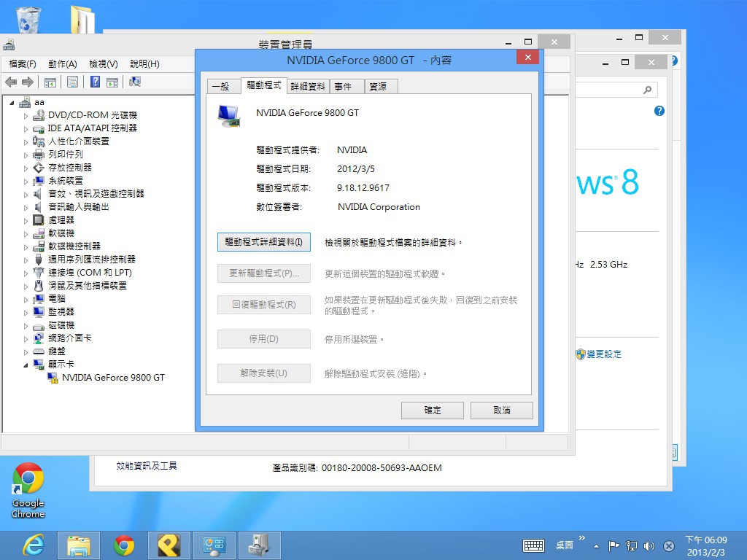This screenshot has height=560, width=747.
Task: Click the 驅動程式詳細資料(I) button
Action: 264,242
